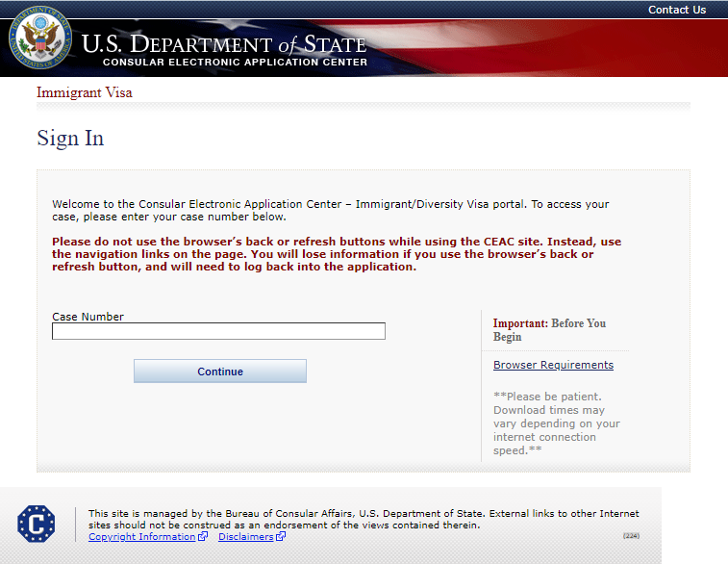Click the Consular Affairs 'C' badge icon

click(37, 524)
